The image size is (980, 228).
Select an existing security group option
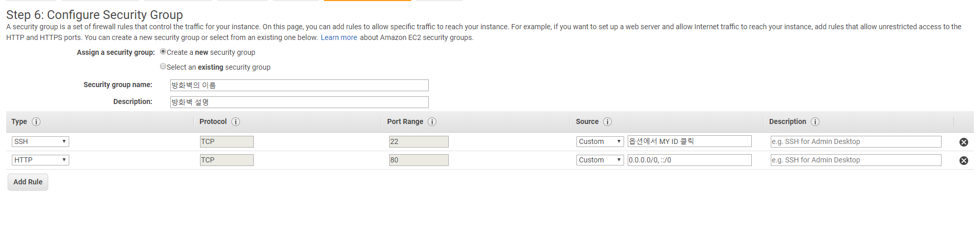[x=163, y=67]
